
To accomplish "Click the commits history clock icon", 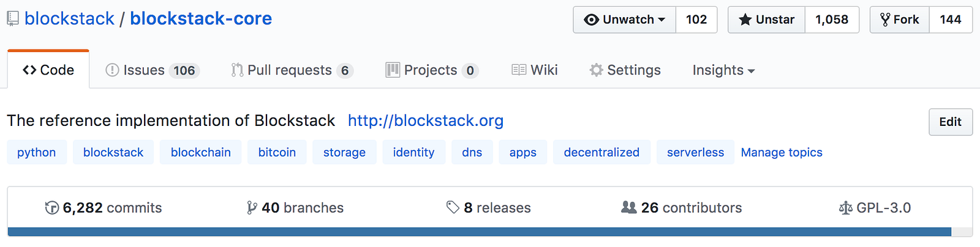I will (x=52, y=208).
